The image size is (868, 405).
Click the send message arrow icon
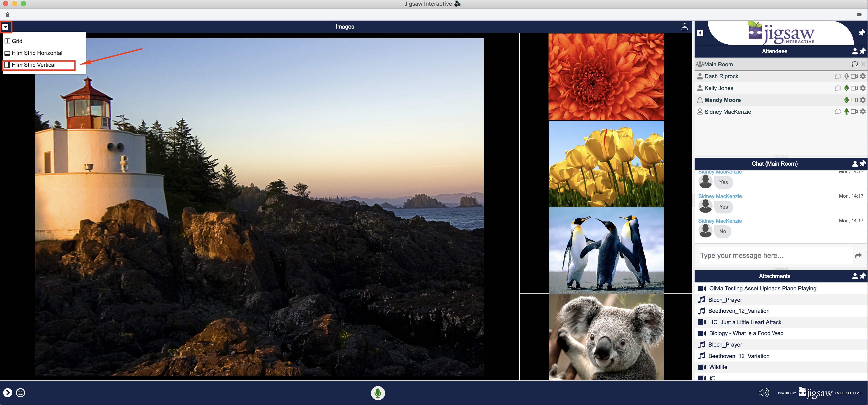point(858,256)
